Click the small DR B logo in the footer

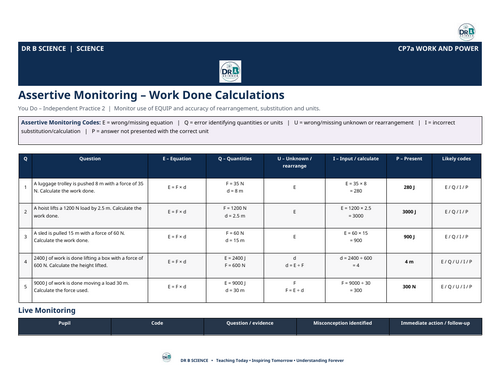(x=167, y=357)
